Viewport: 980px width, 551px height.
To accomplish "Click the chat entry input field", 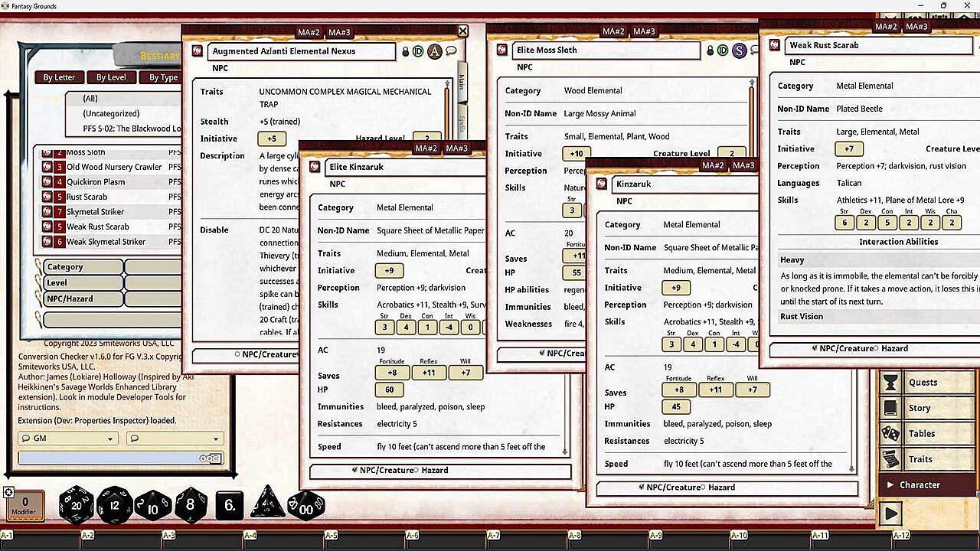I will click(x=108, y=458).
